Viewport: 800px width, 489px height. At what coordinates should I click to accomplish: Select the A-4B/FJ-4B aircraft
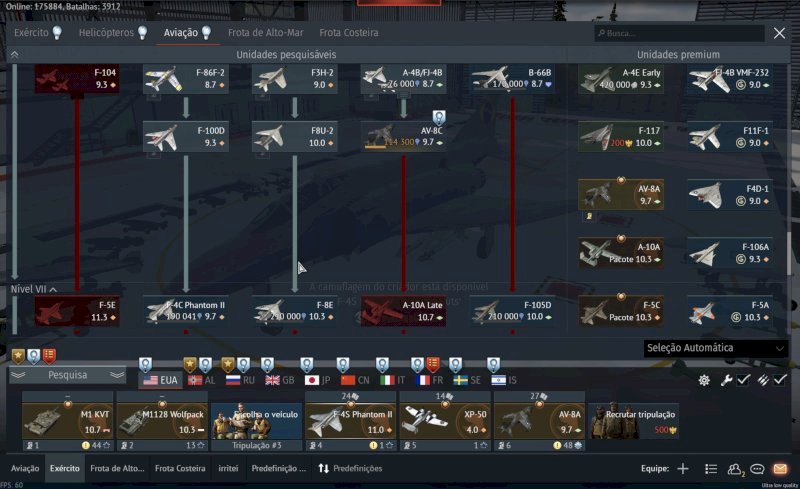(403, 79)
